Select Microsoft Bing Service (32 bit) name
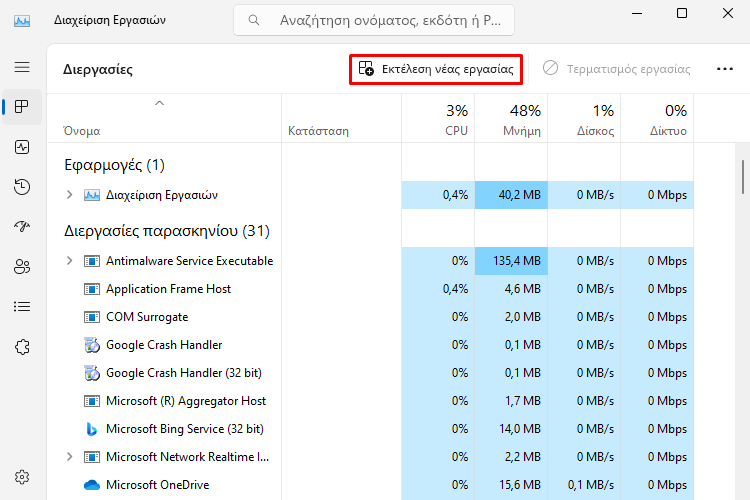 (x=185, y=429)
